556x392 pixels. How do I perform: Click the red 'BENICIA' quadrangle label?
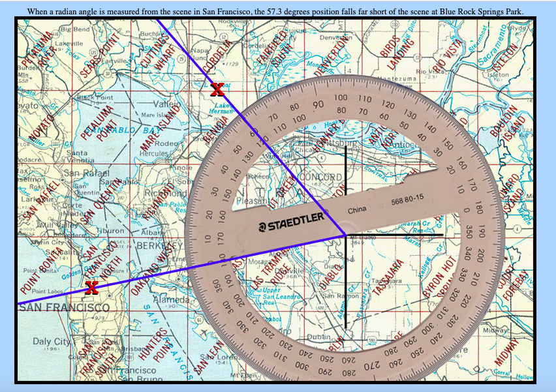(x=215, y=129)
